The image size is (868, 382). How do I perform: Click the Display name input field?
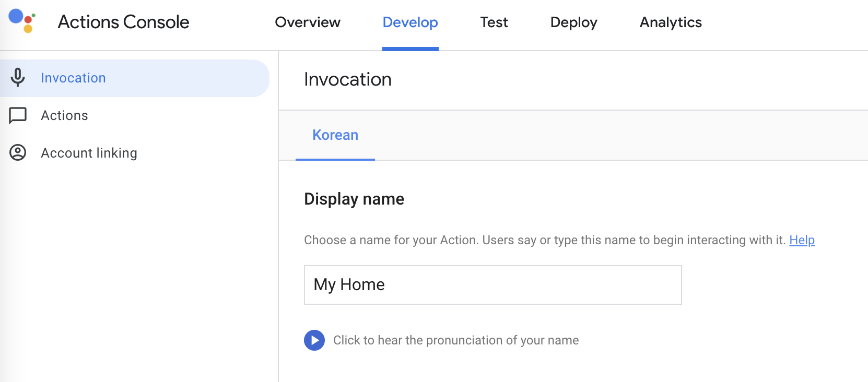tap(493, 285)
